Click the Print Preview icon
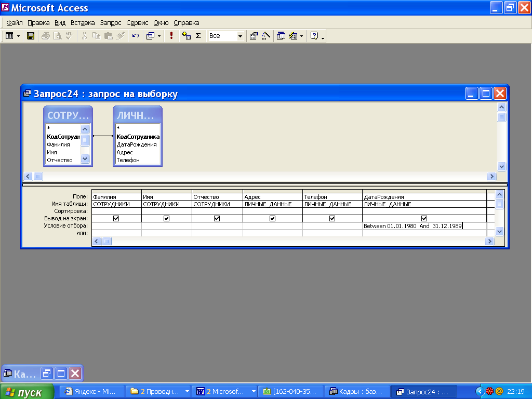The image size is (532, 399). click(57, 36)
